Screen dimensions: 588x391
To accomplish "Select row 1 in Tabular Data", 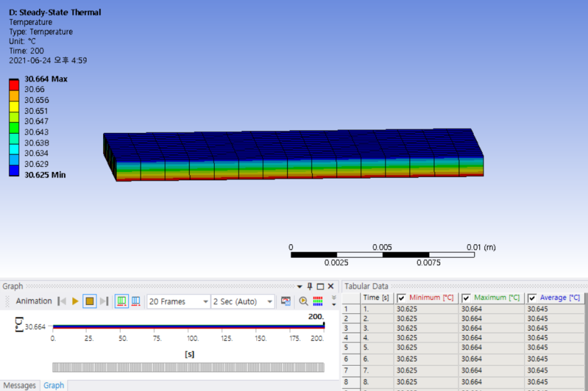I will (351, 309).
